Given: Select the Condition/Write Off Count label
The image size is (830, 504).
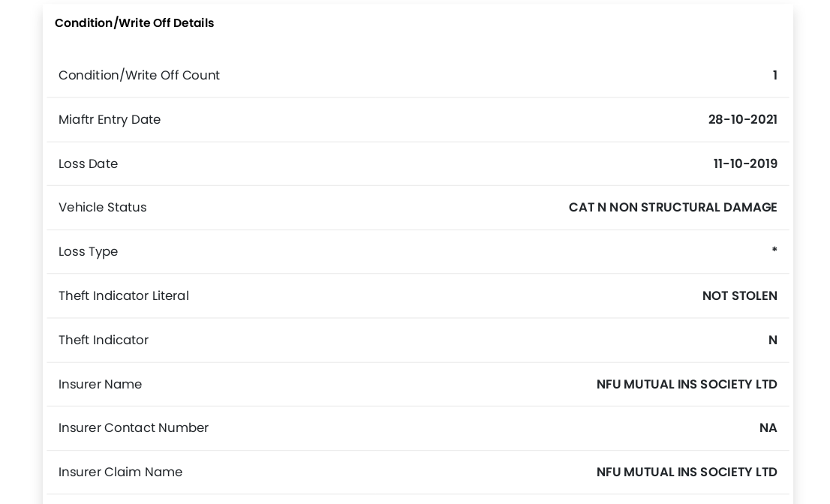Looking at the screenshot, I should (139, 75).
